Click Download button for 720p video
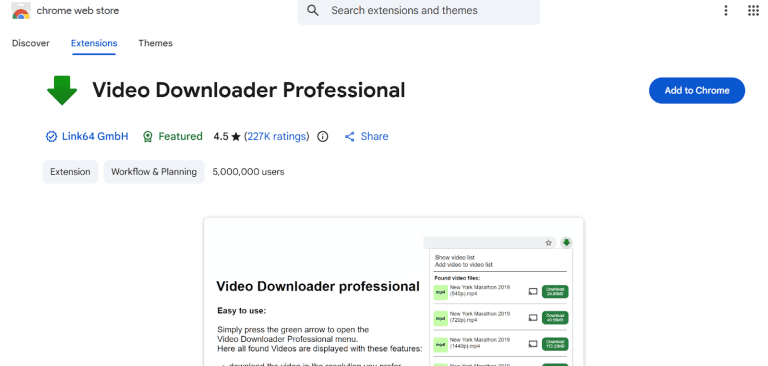This screenshot has width=768, height=366. pos(555,317)
